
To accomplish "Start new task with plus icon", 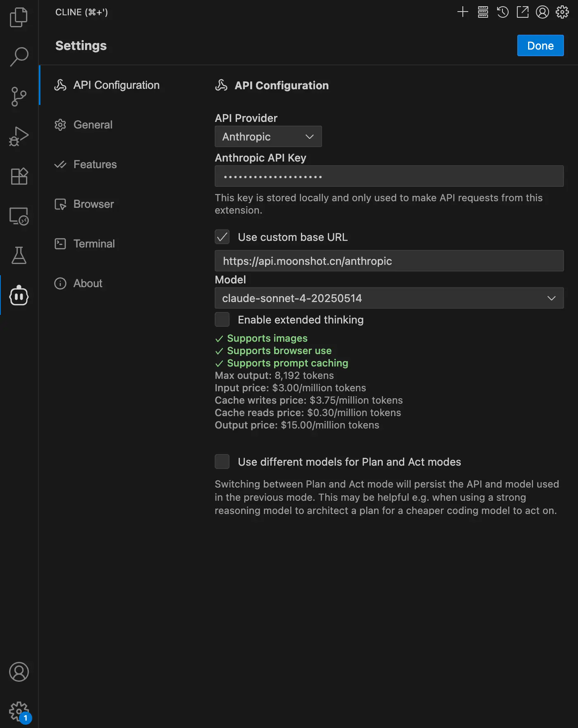I will click(x=463, y=12).
